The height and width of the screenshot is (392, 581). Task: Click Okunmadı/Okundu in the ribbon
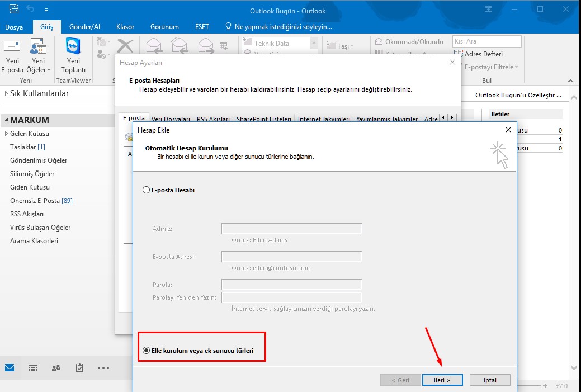[409, 42]
